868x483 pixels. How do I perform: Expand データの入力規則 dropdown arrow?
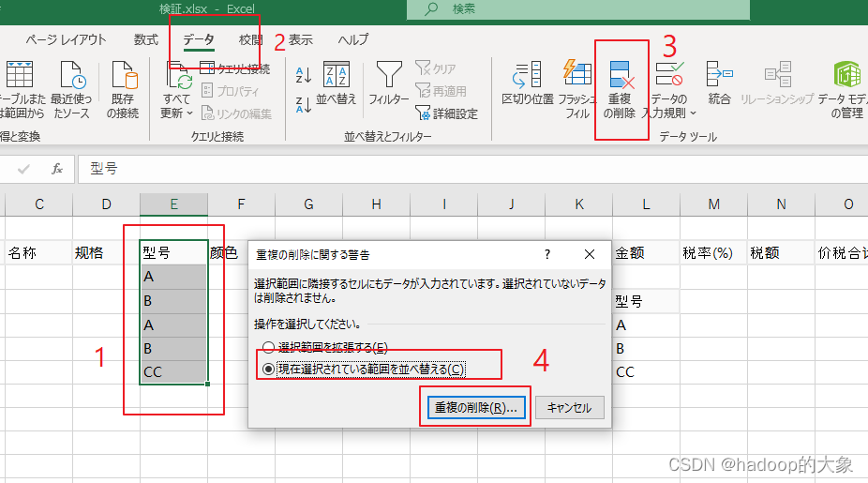693,113
